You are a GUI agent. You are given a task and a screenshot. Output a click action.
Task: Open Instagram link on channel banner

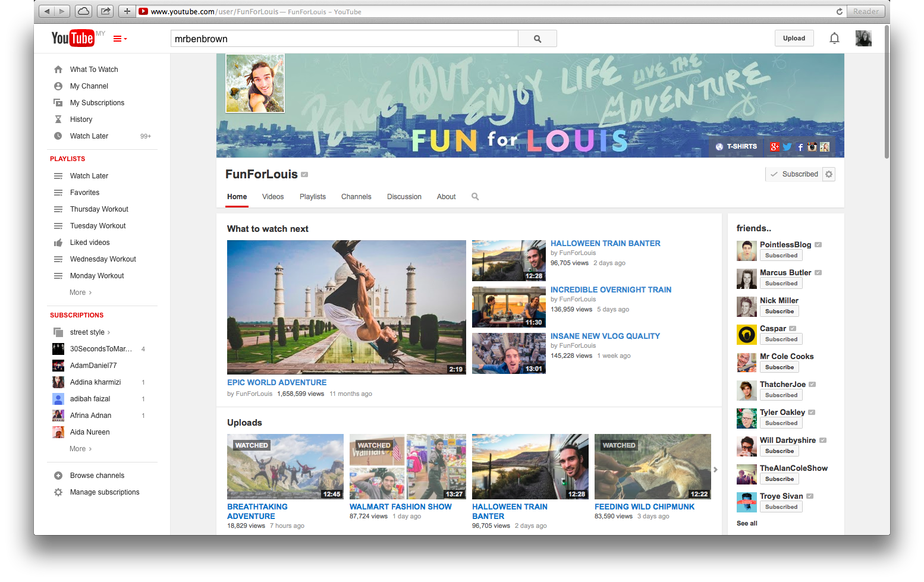click(x=812, y=147)
